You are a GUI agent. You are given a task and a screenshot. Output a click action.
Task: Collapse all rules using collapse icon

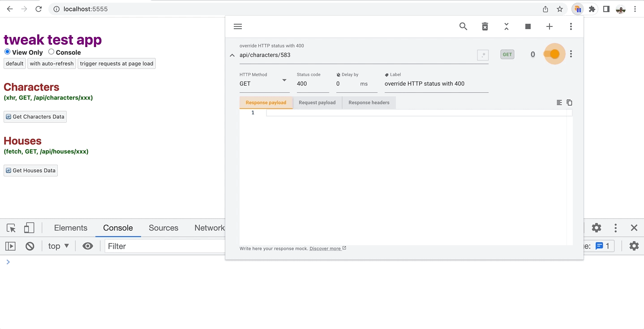pos(506,26)
